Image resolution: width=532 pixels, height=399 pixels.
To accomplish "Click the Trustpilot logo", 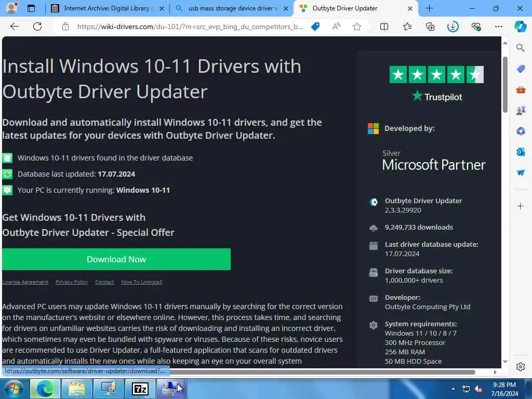I will click(x=436, y=97).
